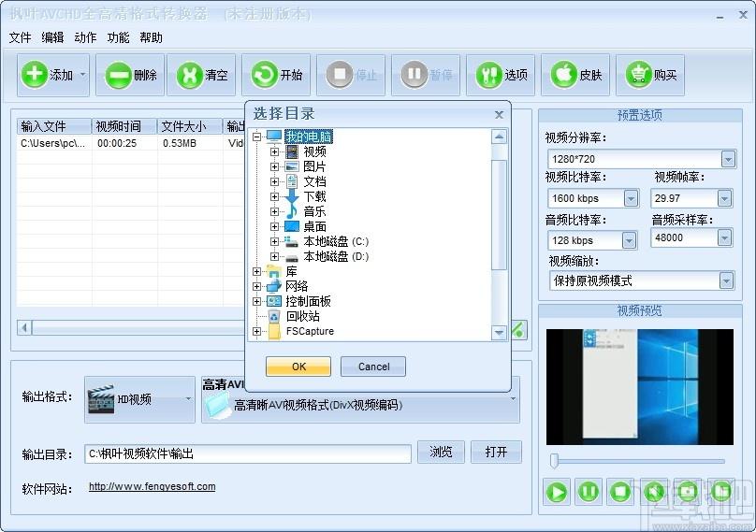Open the 视频帧率 29.97 dropdown
The height and width of the screenshot is (532, 756).
pos(724,198)
